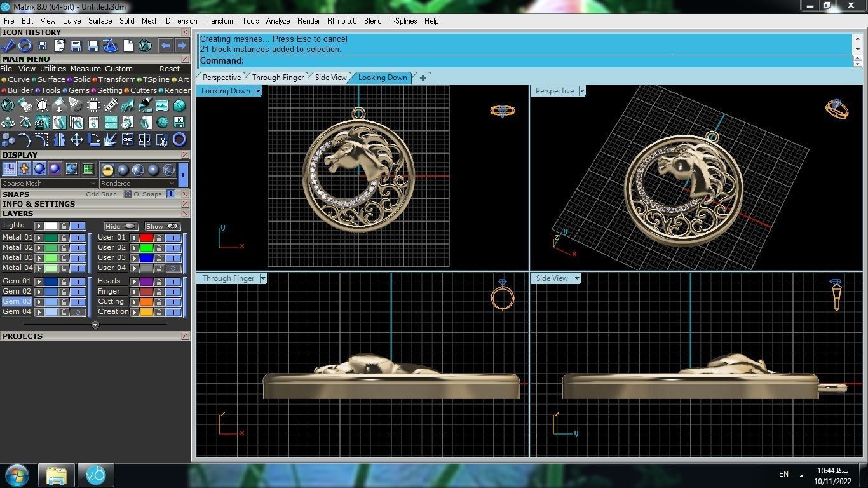Click the blank page icon in Icon History
Viewport: 868px width, 488px height.
[128, 46]
